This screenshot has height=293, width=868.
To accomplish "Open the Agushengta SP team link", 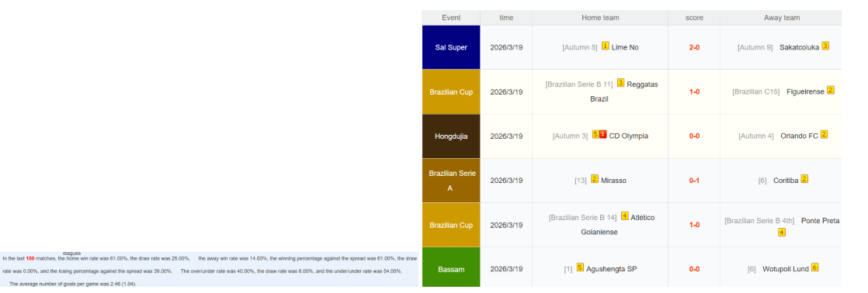I will click(x=611, y=269).
